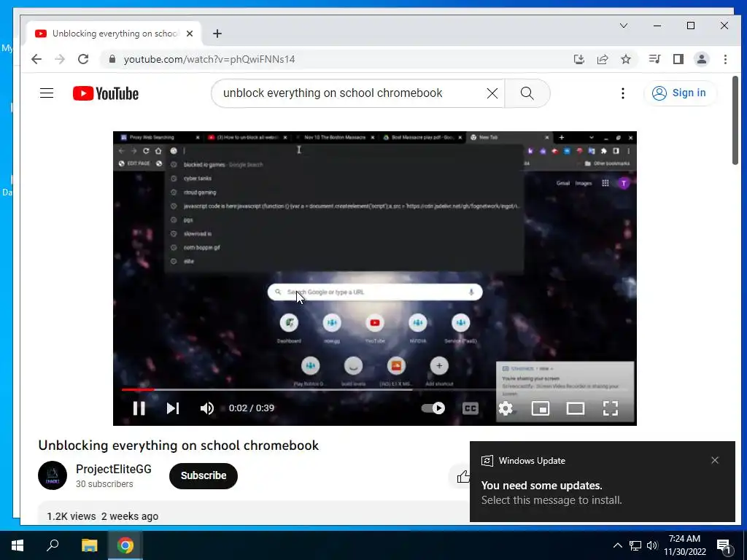Like the video thumbs up
747x560 pixels.
point(463,476)
